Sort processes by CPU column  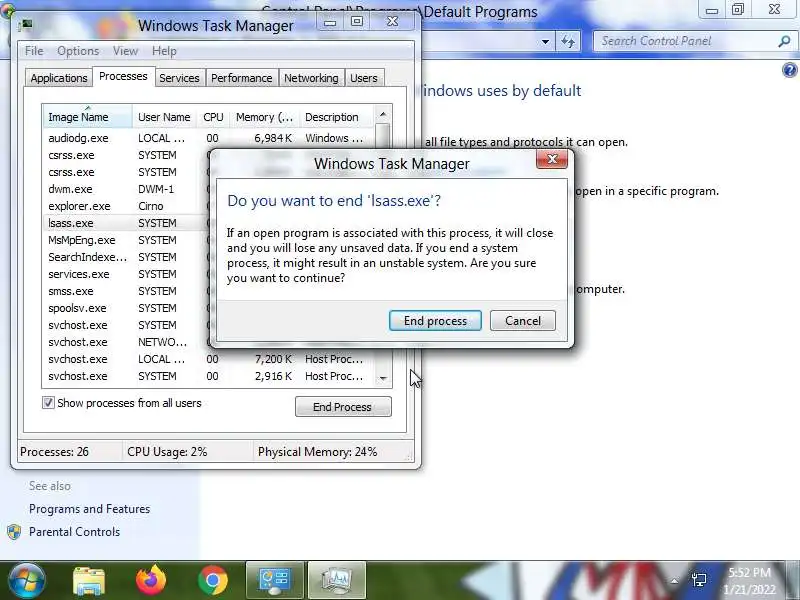[213, 117]
